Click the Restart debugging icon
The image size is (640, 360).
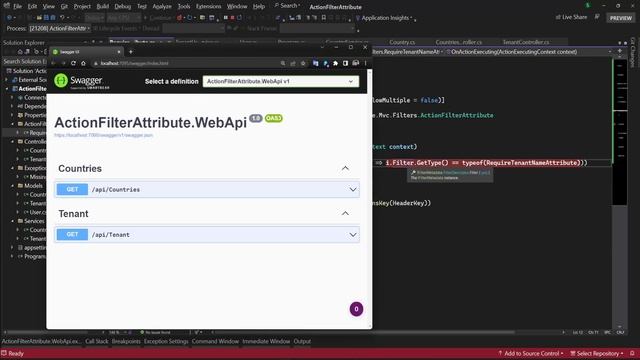(x=240, y=18)
